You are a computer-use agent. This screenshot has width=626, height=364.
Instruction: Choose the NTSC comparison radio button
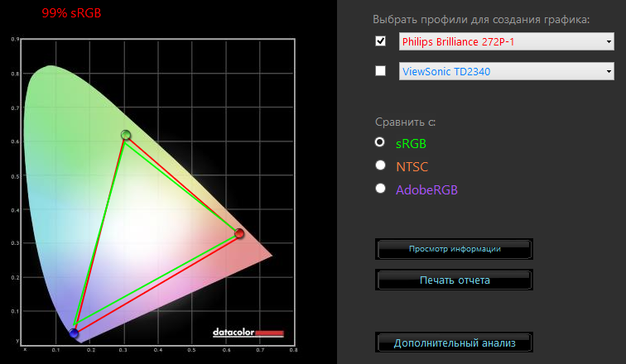[381, 165]
